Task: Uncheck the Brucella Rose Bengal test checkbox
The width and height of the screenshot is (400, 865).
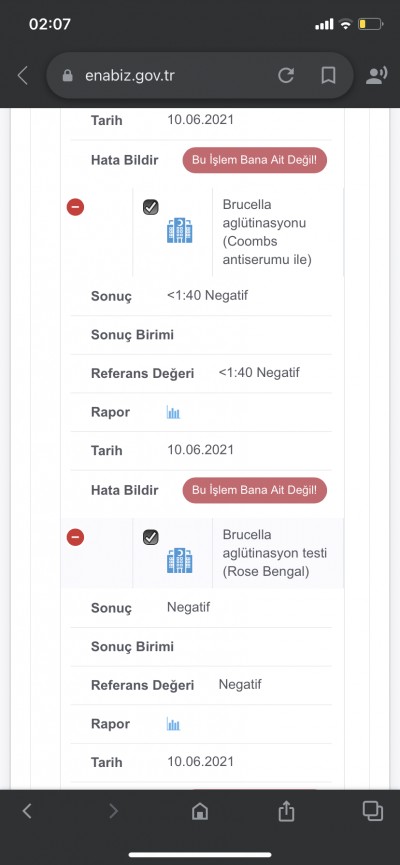Action: coord(151,537)
